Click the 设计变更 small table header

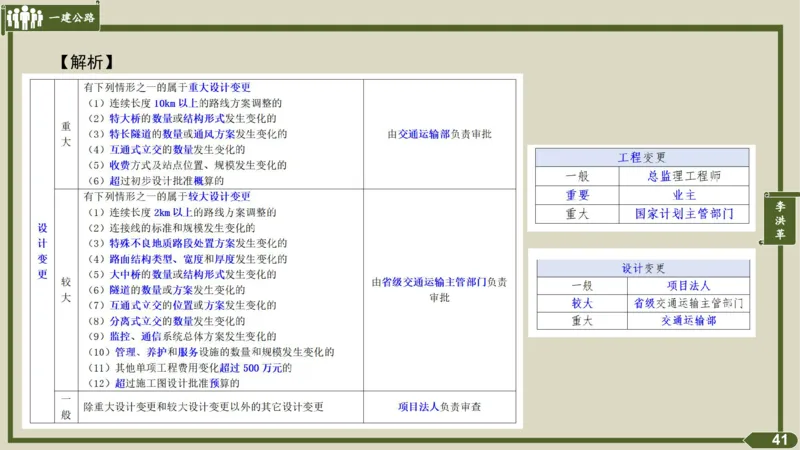643,268
